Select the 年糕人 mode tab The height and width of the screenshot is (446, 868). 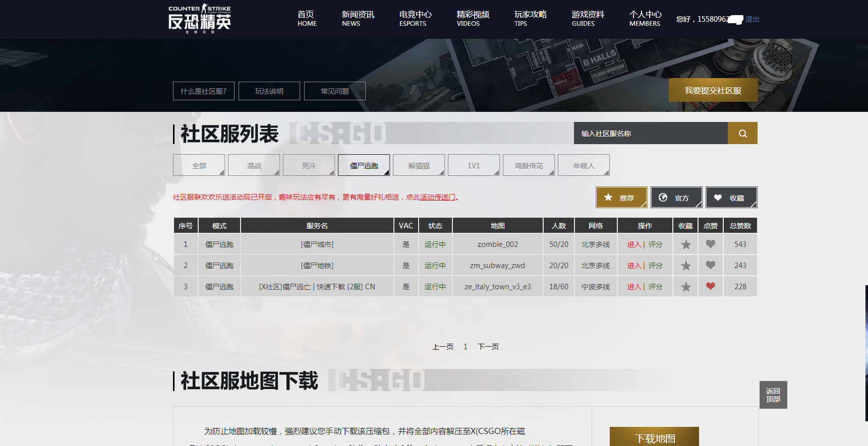point(584,165)
